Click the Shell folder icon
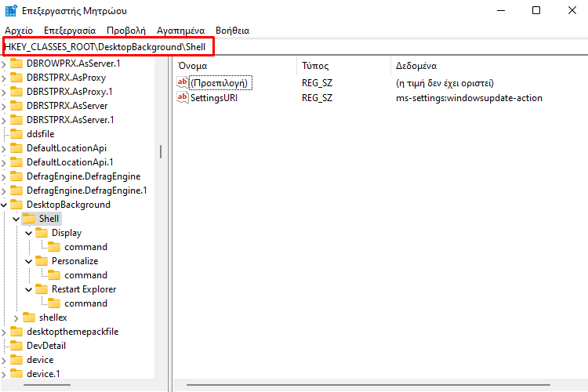588x392 pixels. (x=29, y=218)
